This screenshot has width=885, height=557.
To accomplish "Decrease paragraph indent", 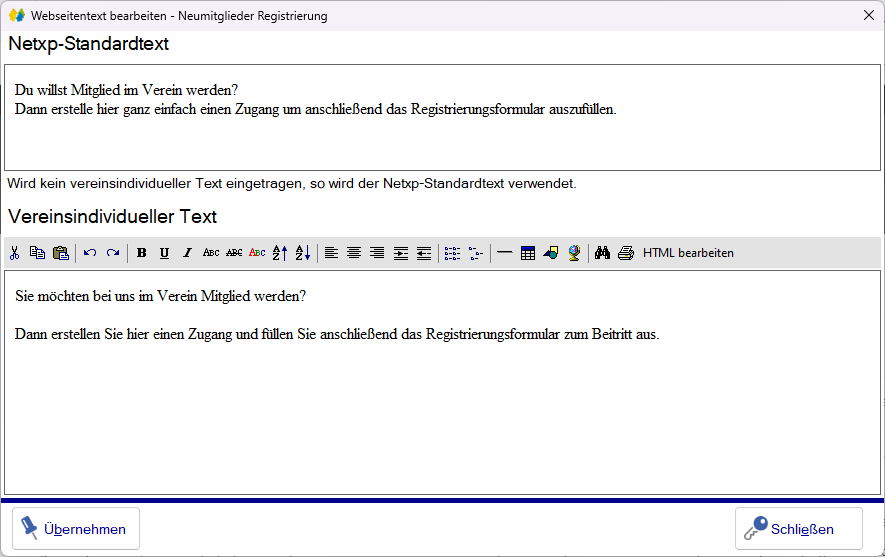I will 424,253.
